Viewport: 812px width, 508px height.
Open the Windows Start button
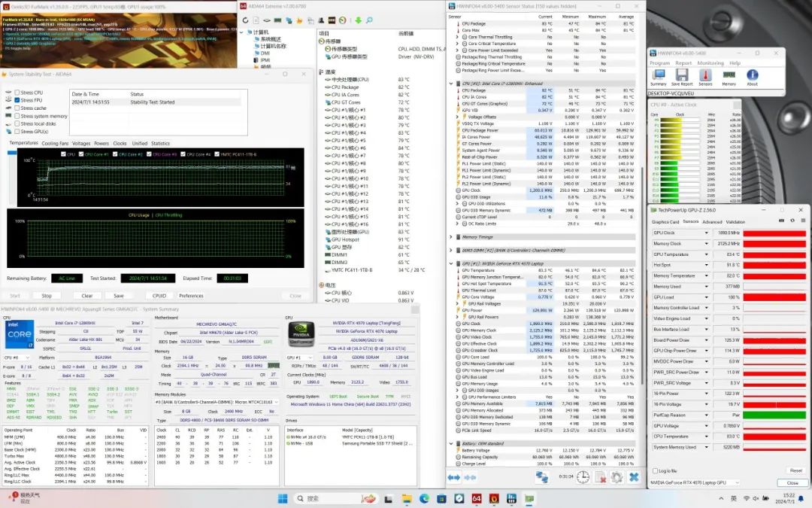point(282,498)
